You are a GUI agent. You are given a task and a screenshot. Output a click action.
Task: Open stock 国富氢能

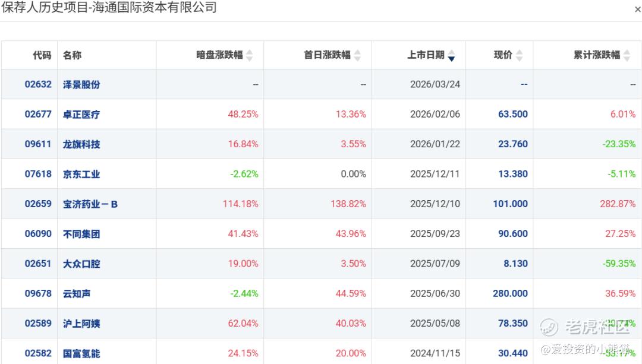81,353
